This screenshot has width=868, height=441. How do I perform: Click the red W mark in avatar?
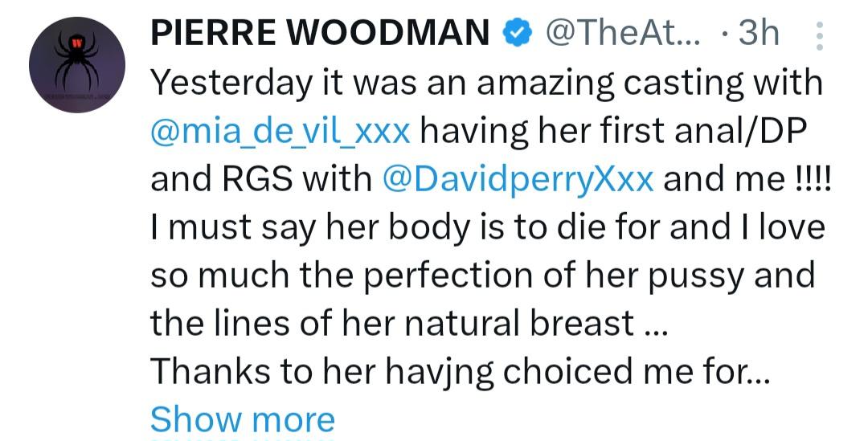tap(77, 42)
